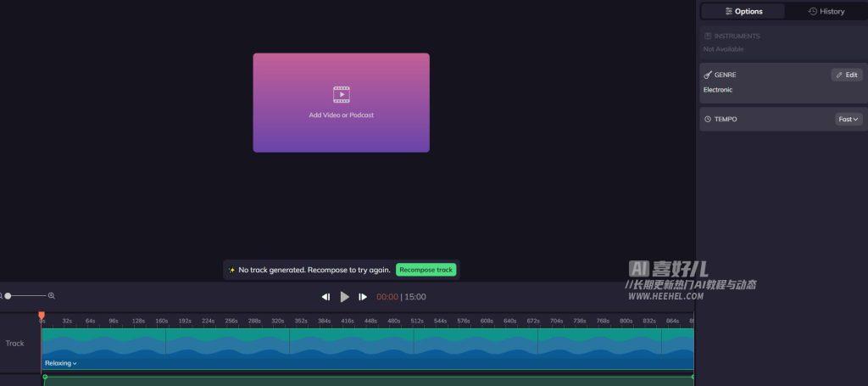Click the Instruments panel icon
The image size is (868, 386).
coord(708,36)
